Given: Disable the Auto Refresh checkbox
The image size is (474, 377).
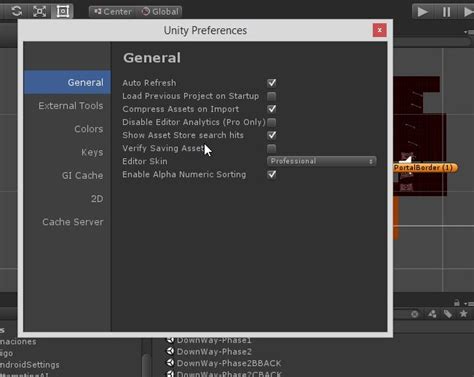Looking at the screenshot, I should click(272, 83).
